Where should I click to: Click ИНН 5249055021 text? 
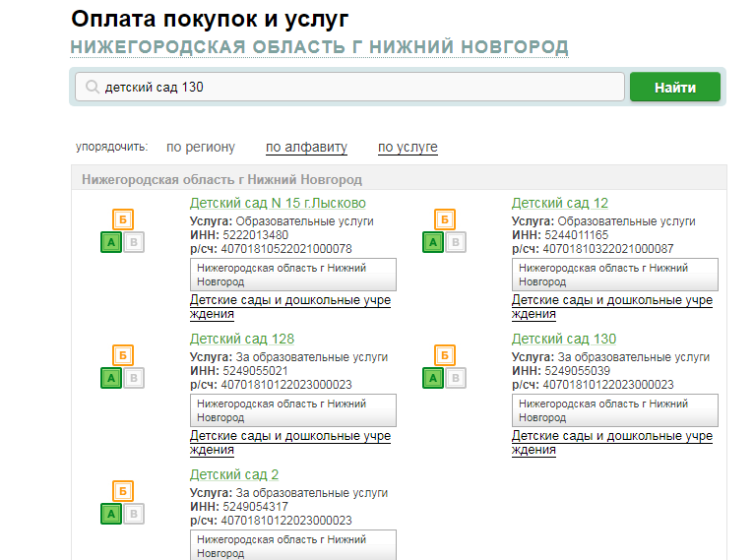239,371
